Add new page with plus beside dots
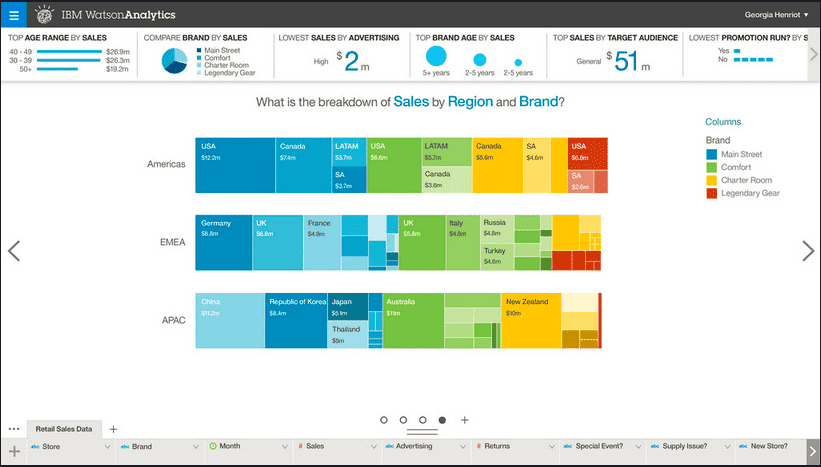Viewport: 821px width, 467px height. tap(464, 420)
